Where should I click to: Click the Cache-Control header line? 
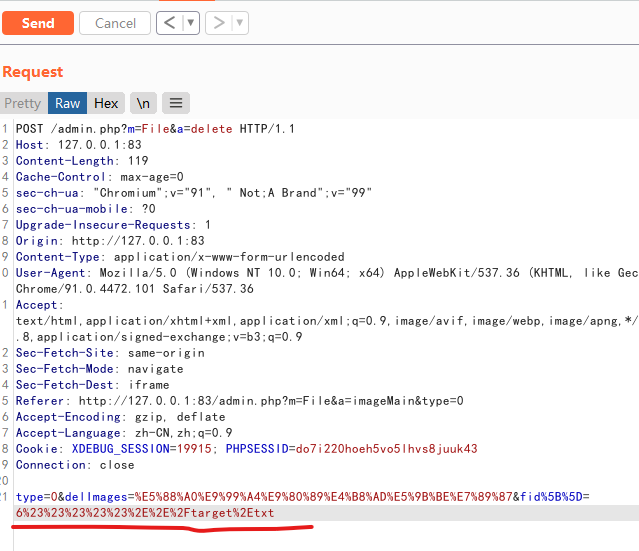point(99,177)
